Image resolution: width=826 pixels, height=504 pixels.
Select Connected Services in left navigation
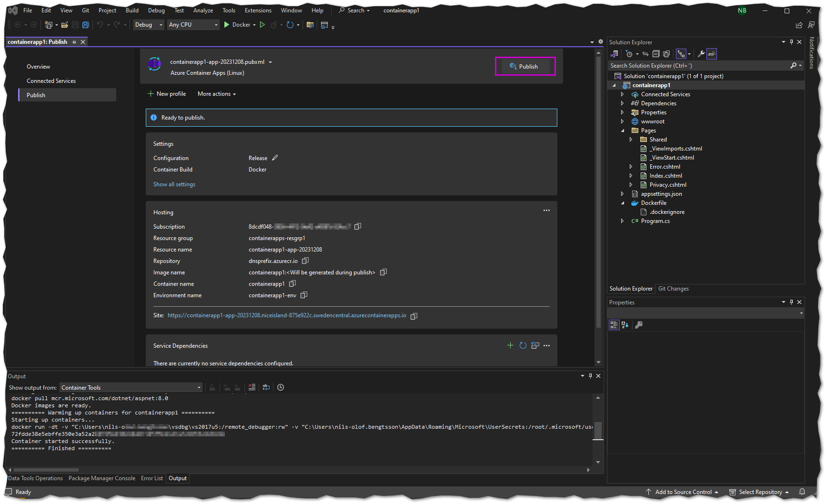coord(51,81)
